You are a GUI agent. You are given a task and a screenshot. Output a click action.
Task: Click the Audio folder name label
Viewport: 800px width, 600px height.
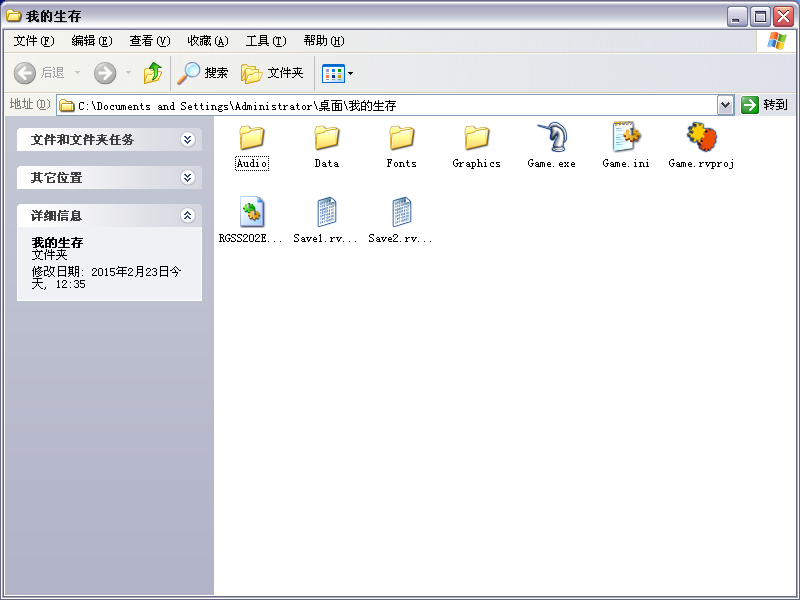coord(252,163)
